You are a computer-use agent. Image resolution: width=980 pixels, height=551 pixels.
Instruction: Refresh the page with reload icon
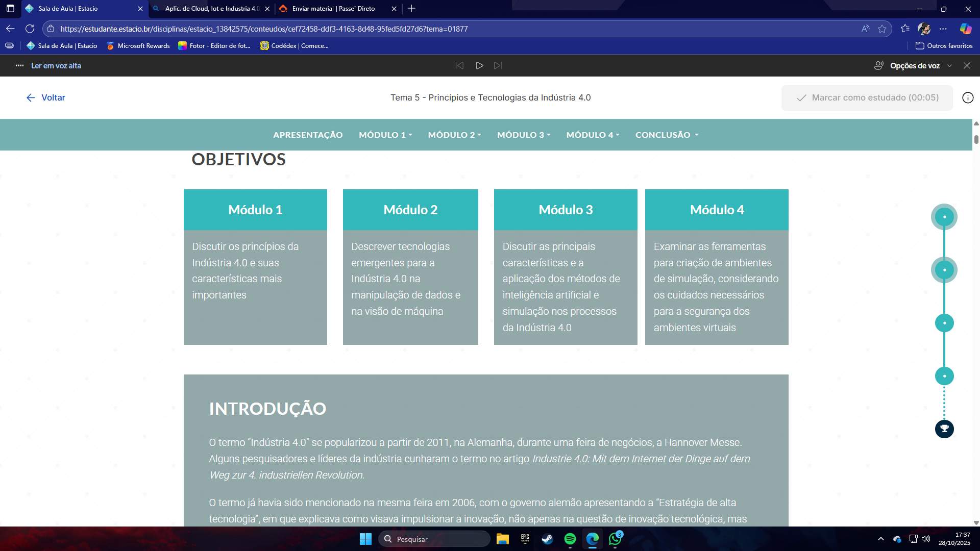pos(30,29)
